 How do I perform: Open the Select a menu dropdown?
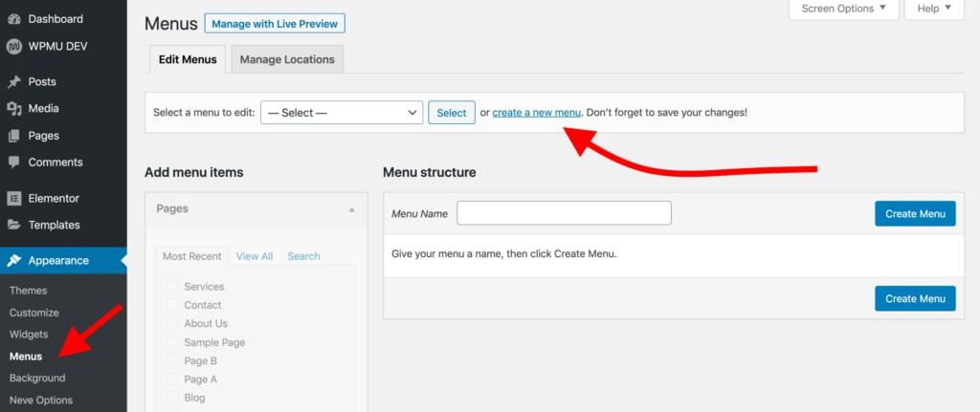[342, 113]
